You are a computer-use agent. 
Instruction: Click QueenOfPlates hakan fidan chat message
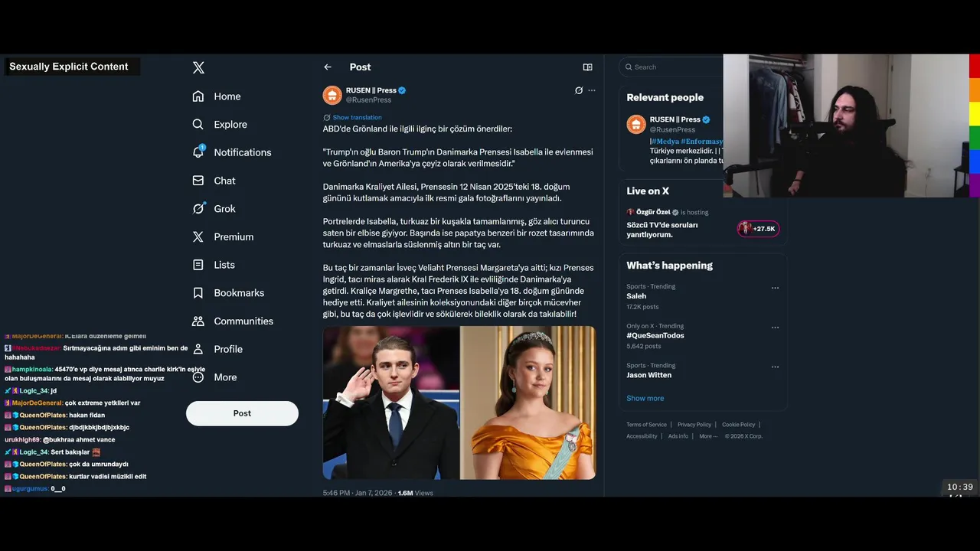(54, 415)
